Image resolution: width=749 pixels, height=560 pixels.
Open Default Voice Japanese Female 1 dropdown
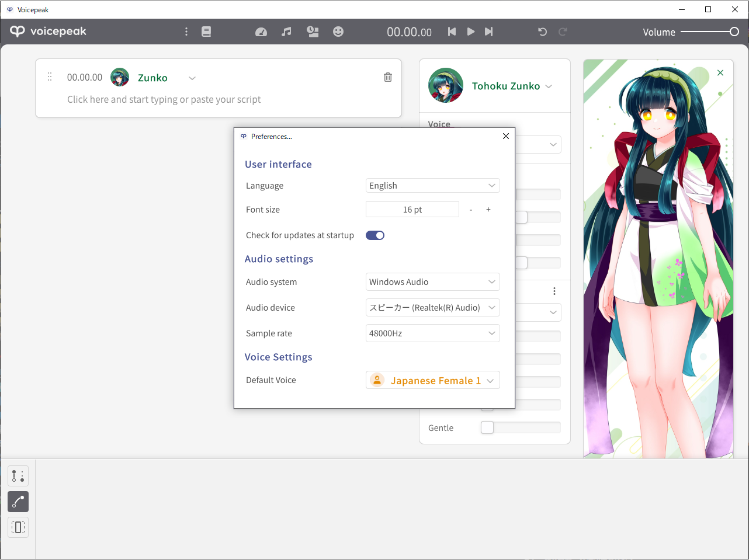point(433,380)
